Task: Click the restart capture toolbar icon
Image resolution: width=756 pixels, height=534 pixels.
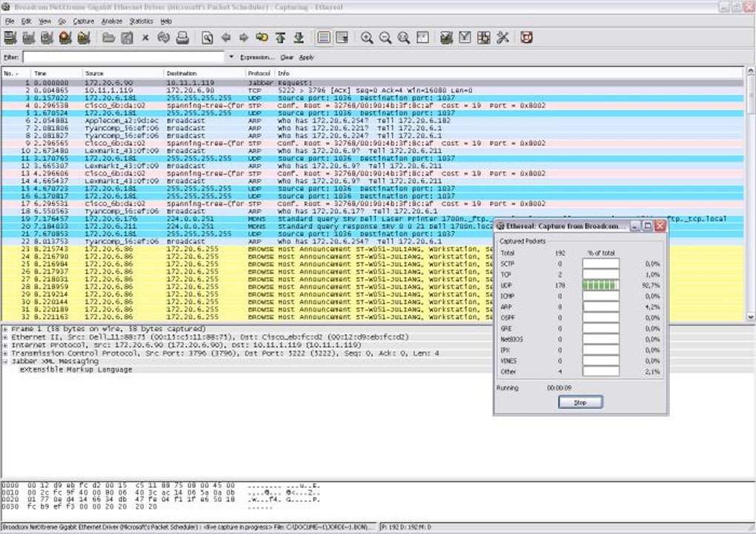Action: [x=84, y=38]
